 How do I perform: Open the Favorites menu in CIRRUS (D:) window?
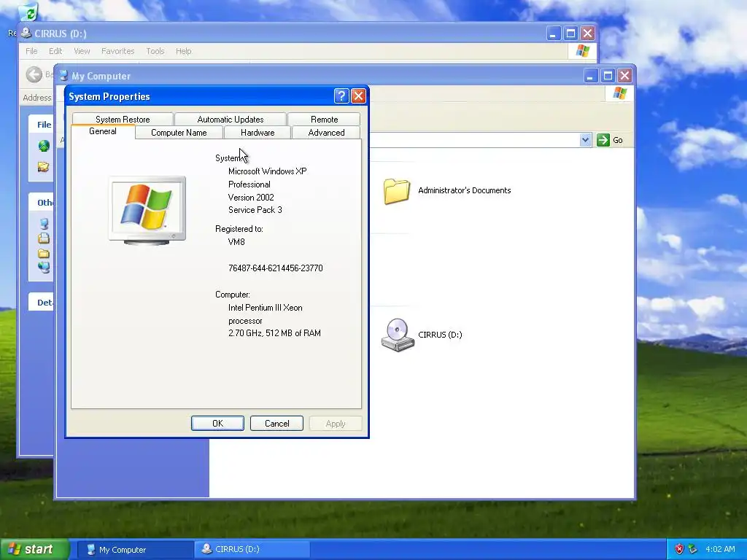[x=117, y=51]
